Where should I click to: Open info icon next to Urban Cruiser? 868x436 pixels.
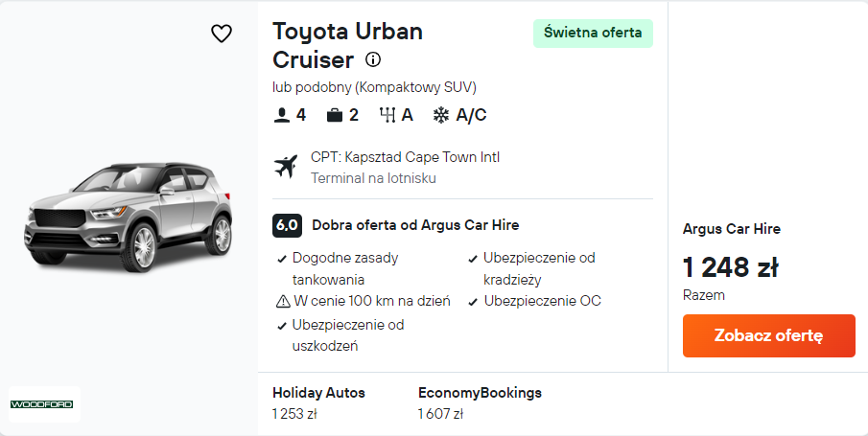coord(373,59)
